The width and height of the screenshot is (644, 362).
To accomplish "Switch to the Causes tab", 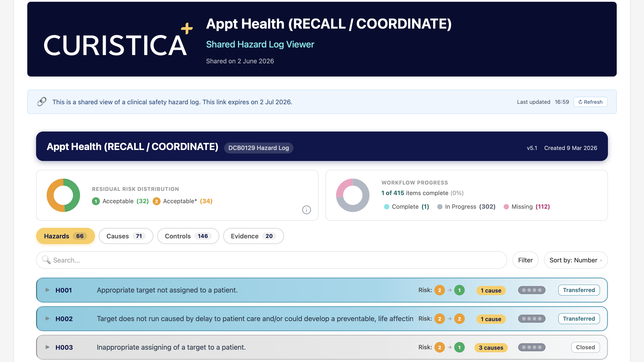I will pyautogui.click(x=126, y=236).
